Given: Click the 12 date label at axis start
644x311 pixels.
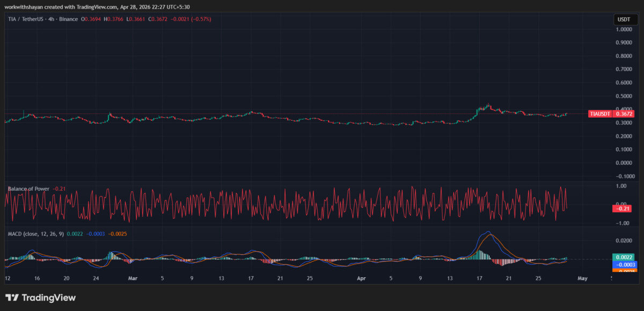Looking at the screenshot, I should [8, 279].
